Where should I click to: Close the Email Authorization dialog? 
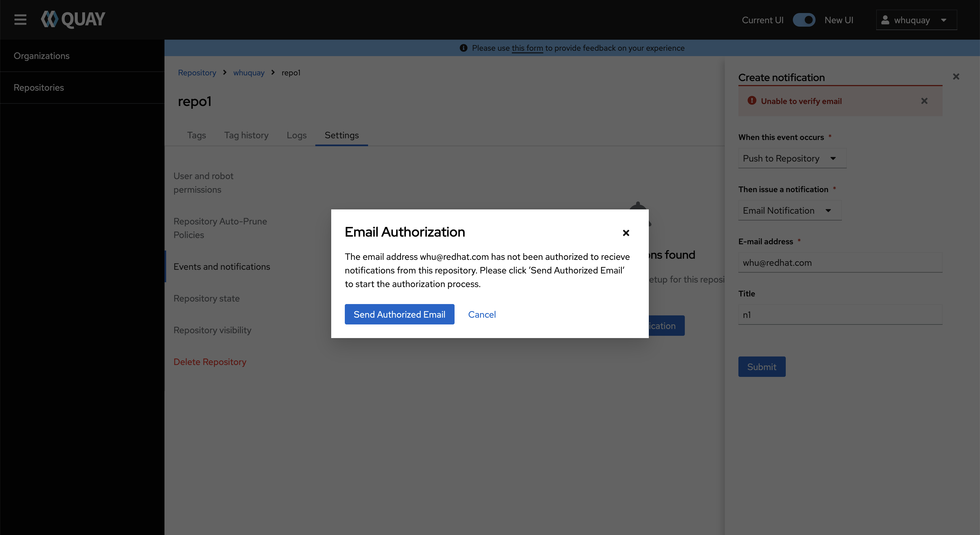click(626, 233)
